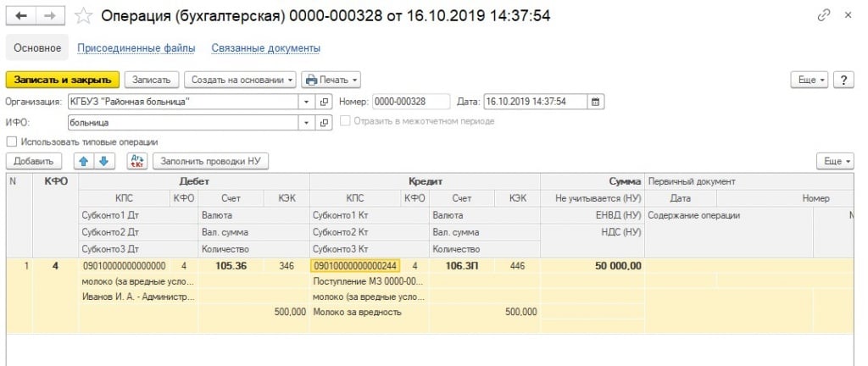The height and width of the screenshot is (366, 868).
Task: Expand the ИФО dropdown list
Action: pyautogui.click(x=307, y=122)
